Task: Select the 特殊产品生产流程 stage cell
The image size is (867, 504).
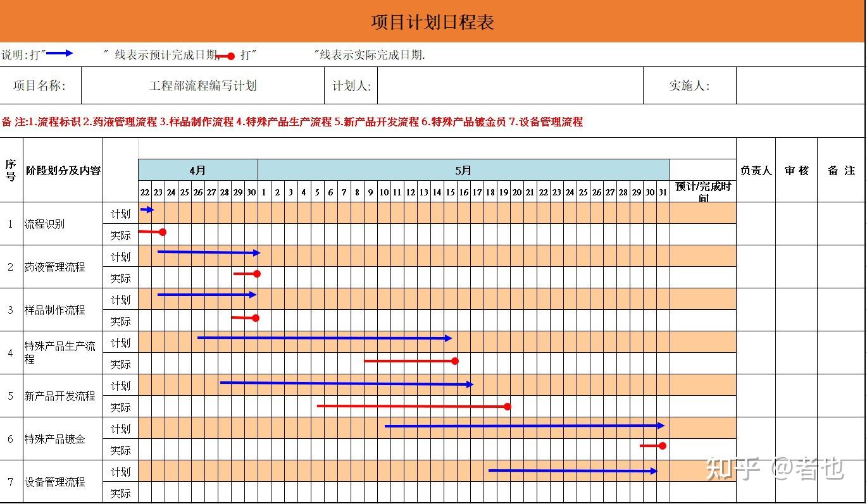Action: (x=63, y=353)
